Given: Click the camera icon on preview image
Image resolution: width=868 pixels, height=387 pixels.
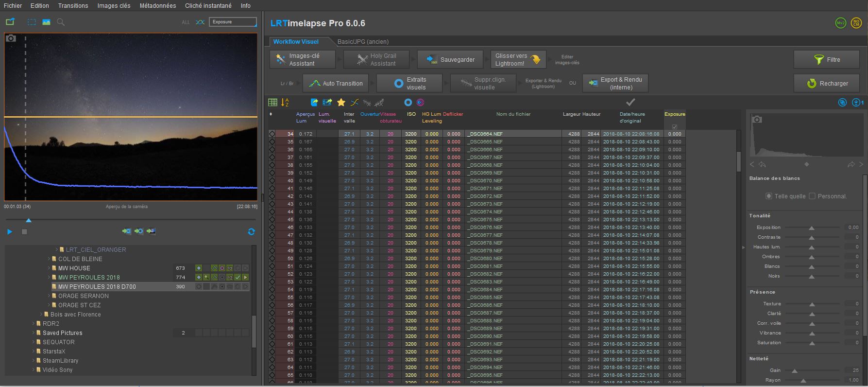Looking at the screenshot, I should point(11,38).
